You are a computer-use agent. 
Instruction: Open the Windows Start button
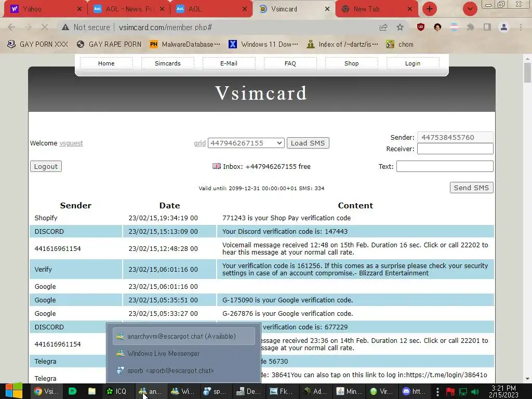14,391
